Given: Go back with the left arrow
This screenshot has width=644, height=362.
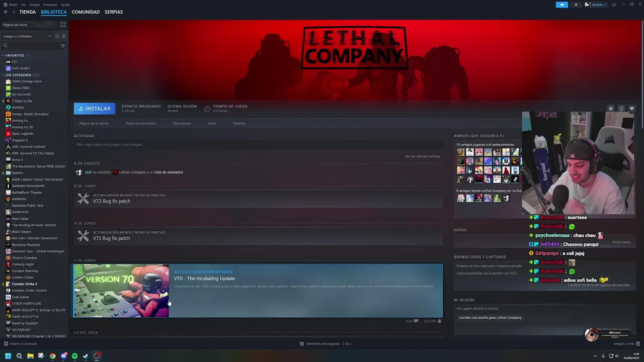Looking at the screenshot, I should [x=6, y=12].
